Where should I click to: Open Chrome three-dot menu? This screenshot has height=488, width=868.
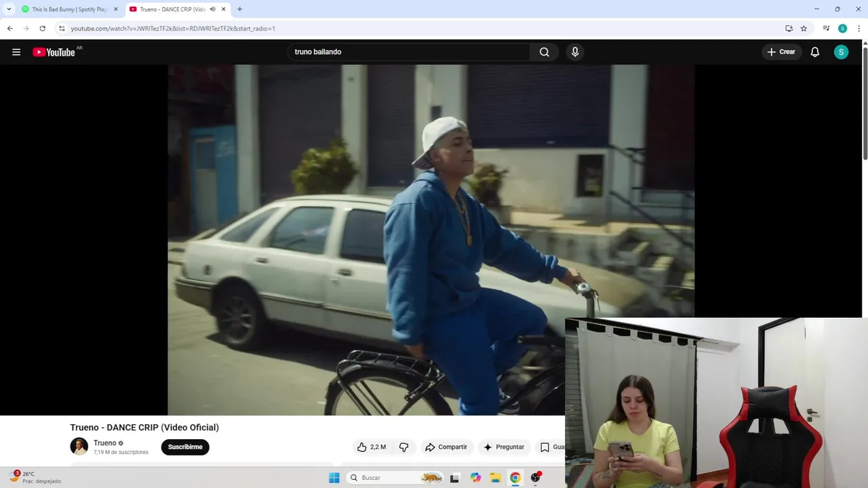point(859,28)
